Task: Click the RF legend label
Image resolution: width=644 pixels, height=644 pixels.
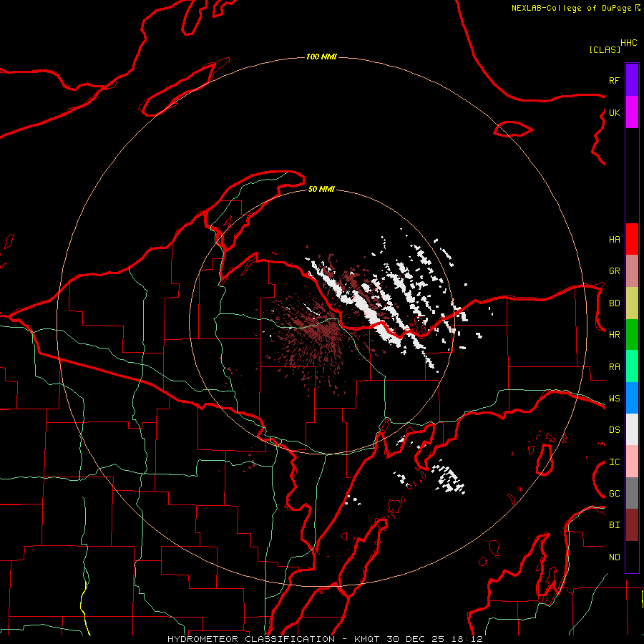Action: coord(614,80)
